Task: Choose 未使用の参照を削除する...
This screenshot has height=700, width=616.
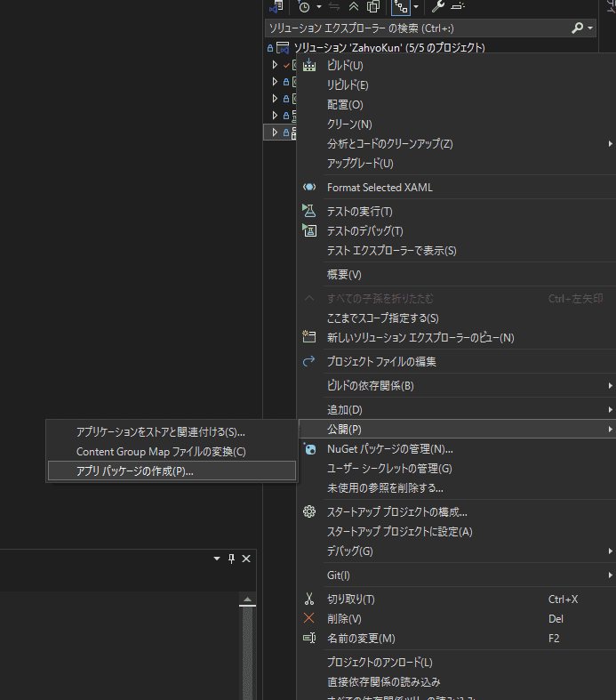Action: [457, 488]
